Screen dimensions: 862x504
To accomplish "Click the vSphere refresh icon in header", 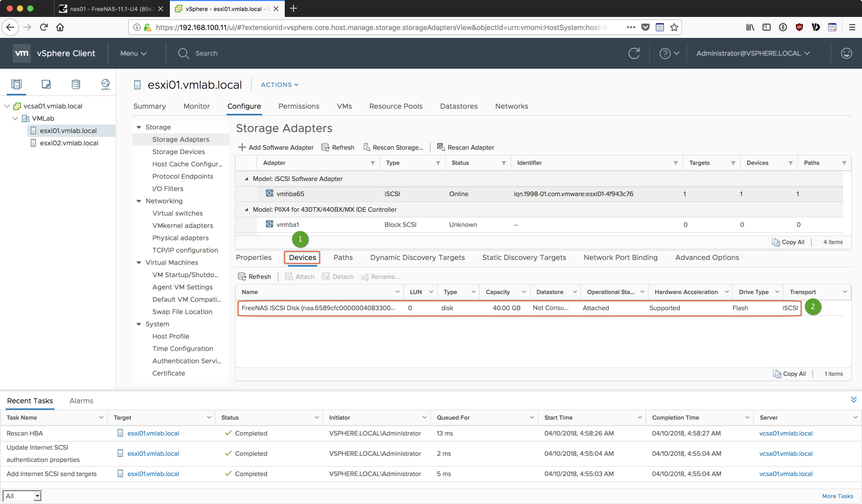I will (x=634, y=53).
